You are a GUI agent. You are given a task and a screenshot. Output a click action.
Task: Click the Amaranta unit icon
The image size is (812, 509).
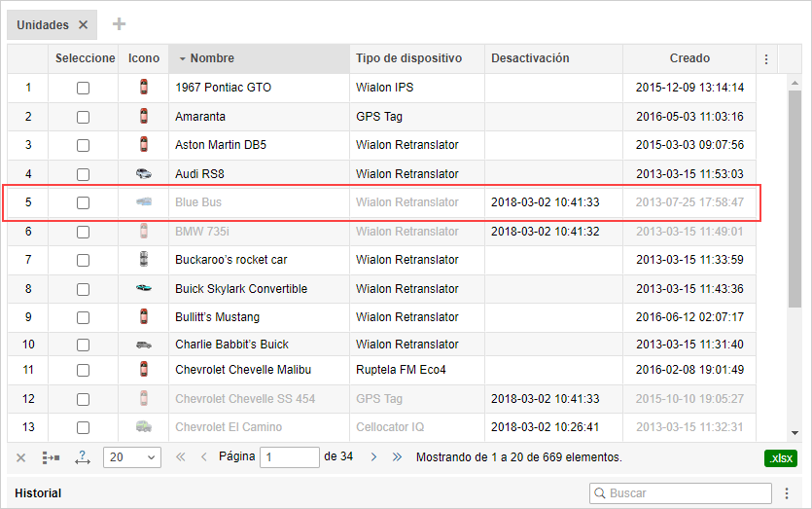144,116
